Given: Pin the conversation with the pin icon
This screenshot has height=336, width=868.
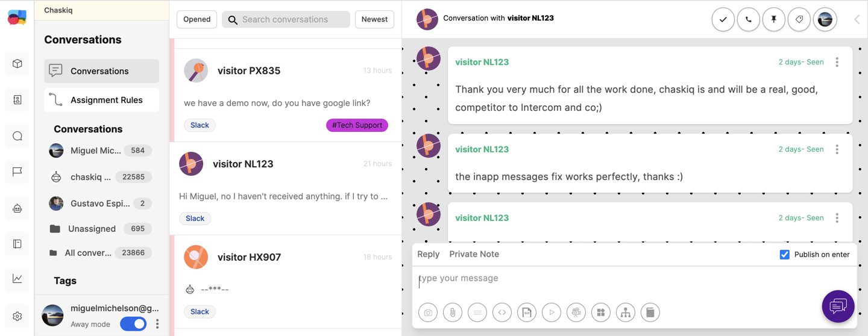Looking at the screenshot, I should 773,19.
